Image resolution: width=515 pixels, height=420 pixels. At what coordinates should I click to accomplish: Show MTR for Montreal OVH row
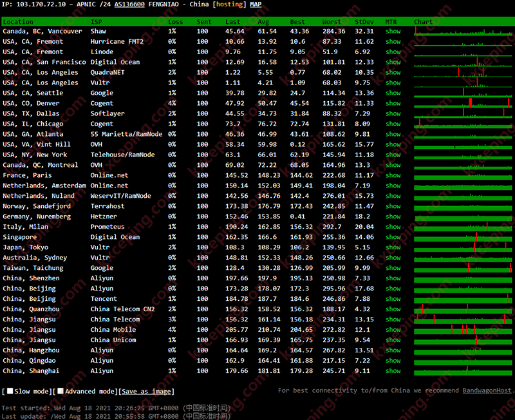point(393,165)
